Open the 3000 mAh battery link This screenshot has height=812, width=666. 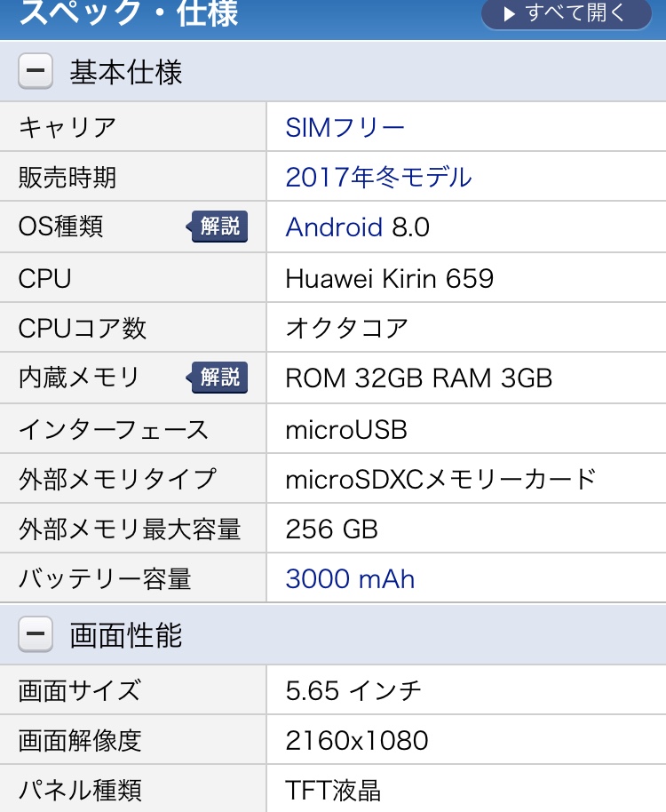350,579
